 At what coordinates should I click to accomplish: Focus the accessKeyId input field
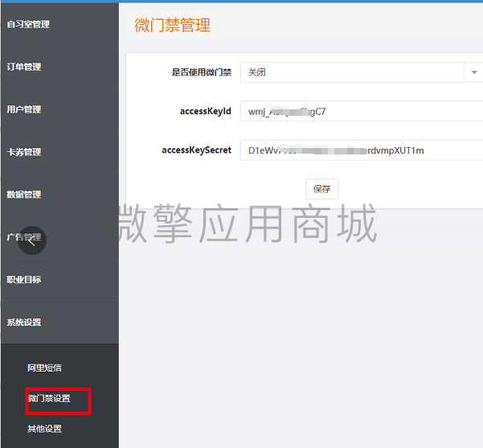pos(362,111)
